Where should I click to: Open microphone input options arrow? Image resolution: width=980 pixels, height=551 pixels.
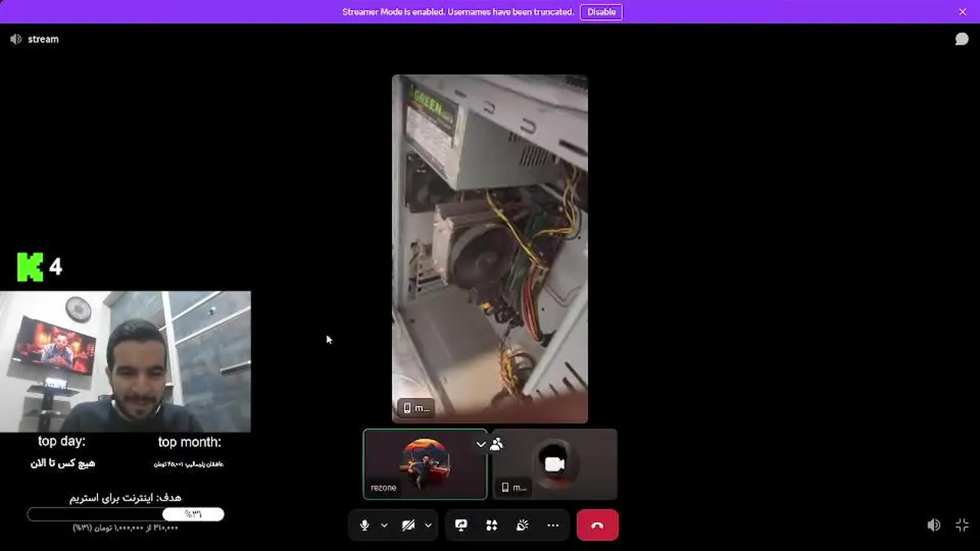click(384, 525)
